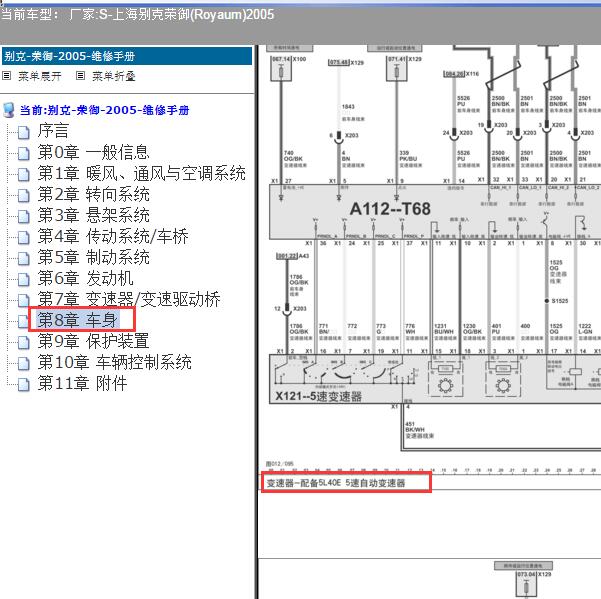This screenshot has width=601, height=599.
Task: Open 第9章 保护装置 chapter
Action: click(x=94, y=341)
